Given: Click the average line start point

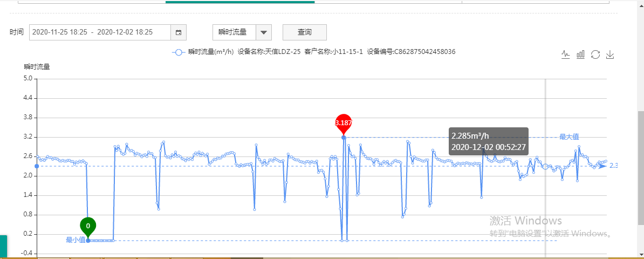Looking at the screenshot, I should coord(37,166).
